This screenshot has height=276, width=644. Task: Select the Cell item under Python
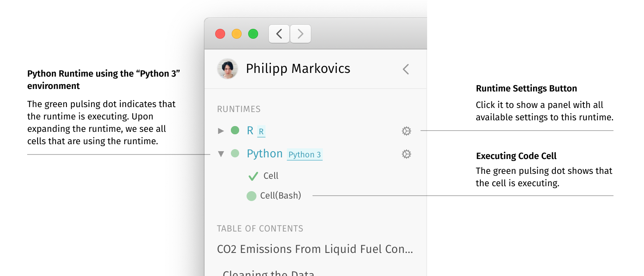point(271,176)
